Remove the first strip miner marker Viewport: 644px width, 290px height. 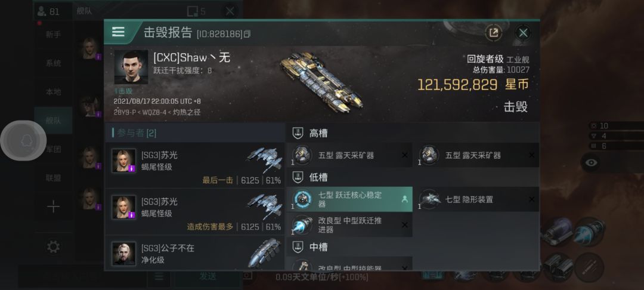pyautogui.click(x=404, y=155)
